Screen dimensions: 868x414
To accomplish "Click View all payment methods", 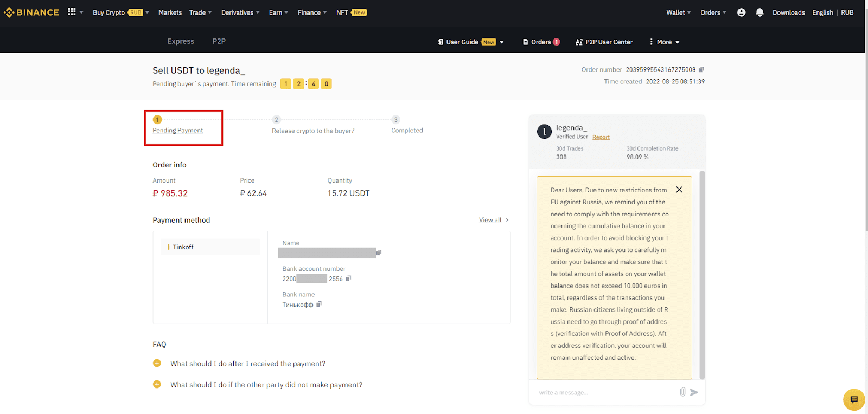I will pos(490,220).
